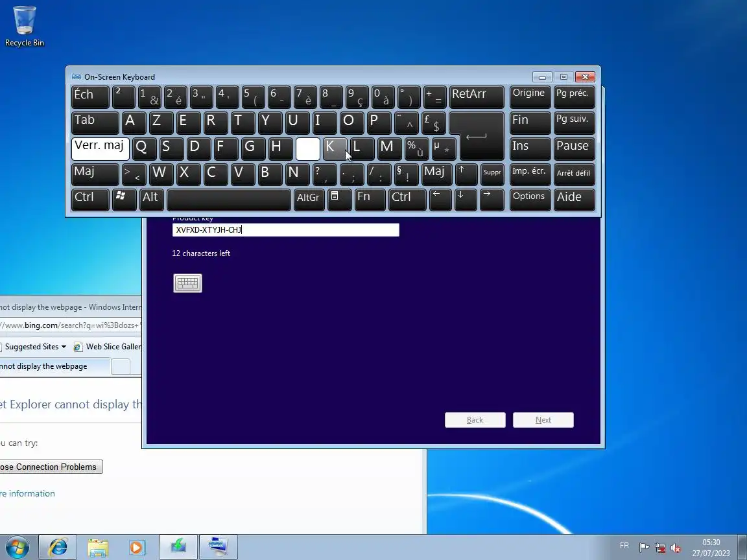The width and height of the screenshot is (747, 560).
Task: Click the Q key
Action: pos(144,148)
